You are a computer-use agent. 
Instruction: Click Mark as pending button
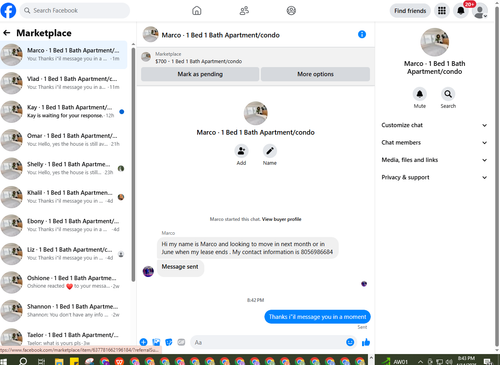coord(200,74)
